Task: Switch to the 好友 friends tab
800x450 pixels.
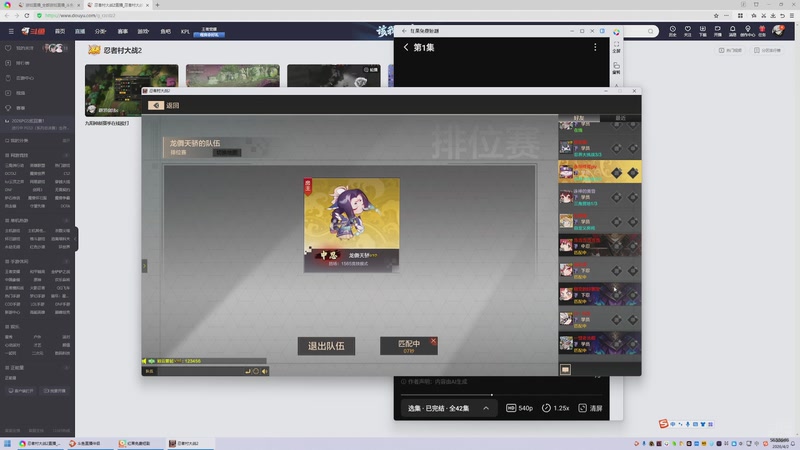Action: pos(579,118)
